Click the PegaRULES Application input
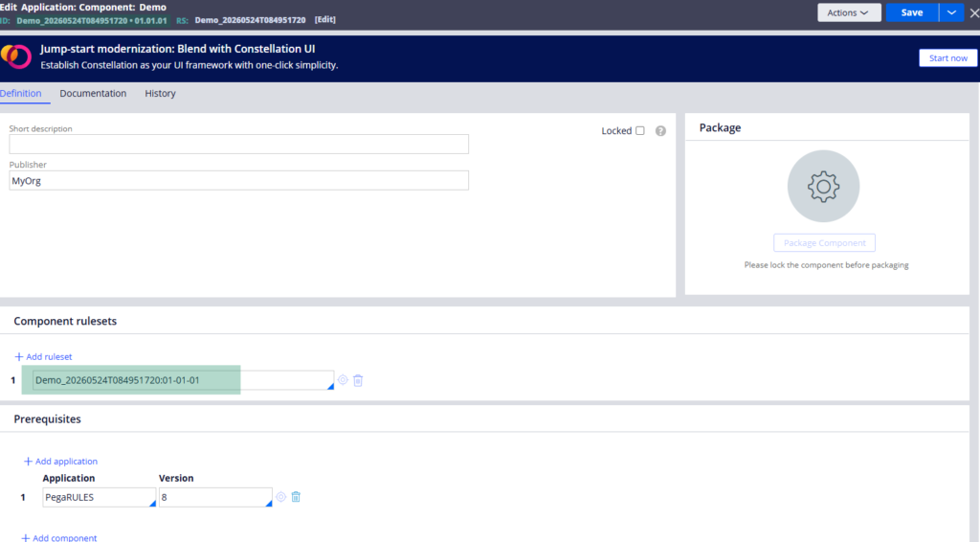This screenshot has width=980, height=542. [x=100, y=497]
